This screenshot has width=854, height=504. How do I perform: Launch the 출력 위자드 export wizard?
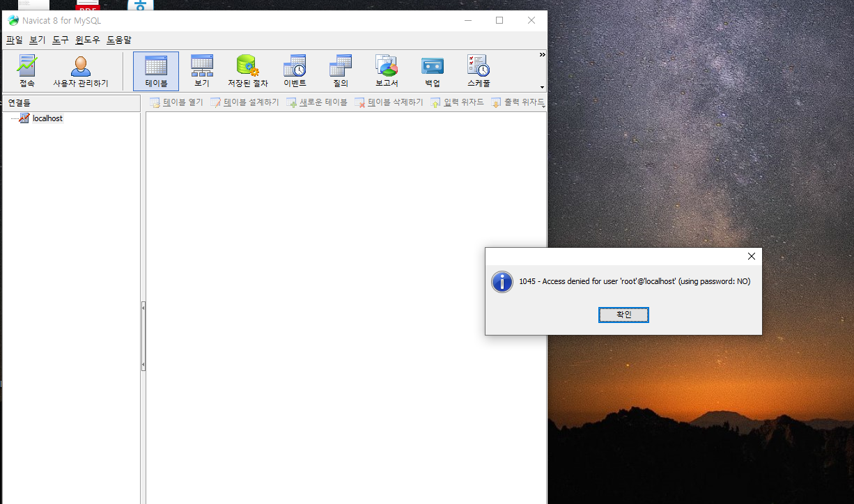(x=518, y=102)
